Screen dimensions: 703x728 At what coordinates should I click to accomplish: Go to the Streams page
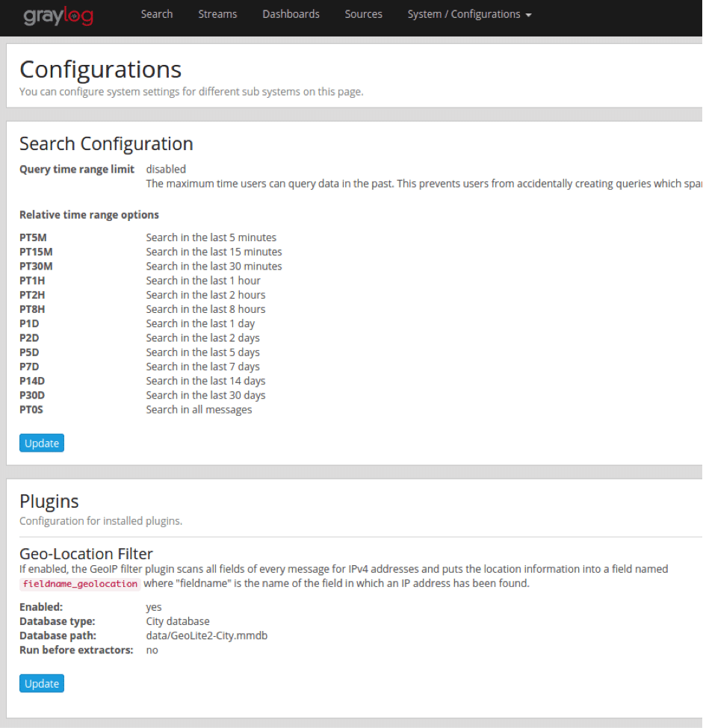217,14
